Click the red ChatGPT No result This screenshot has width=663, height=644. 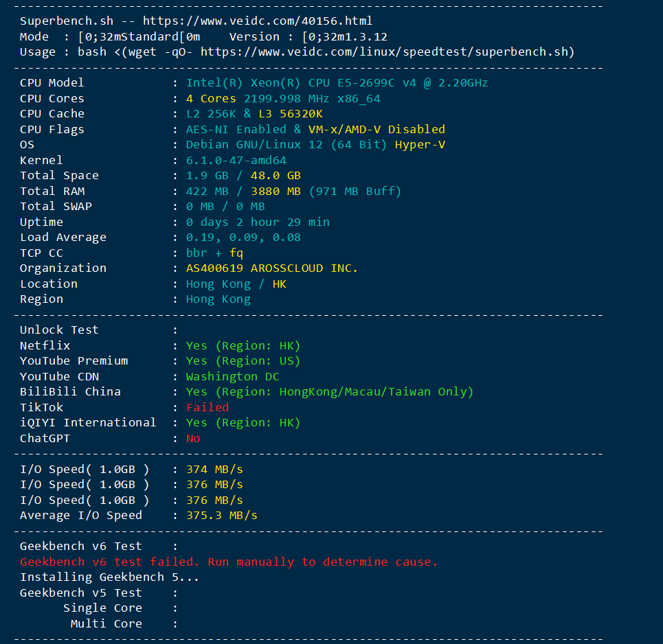click(x=193, y=438)
